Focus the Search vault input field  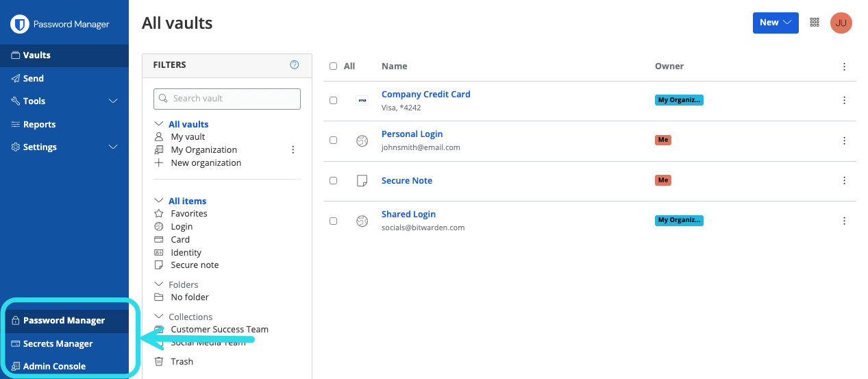[227, 99]
